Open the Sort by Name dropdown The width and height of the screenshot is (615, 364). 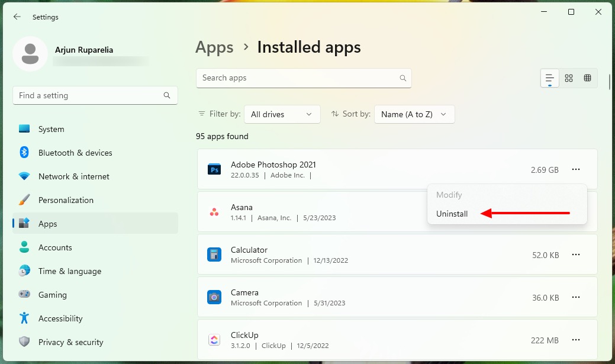coord(414,114)
